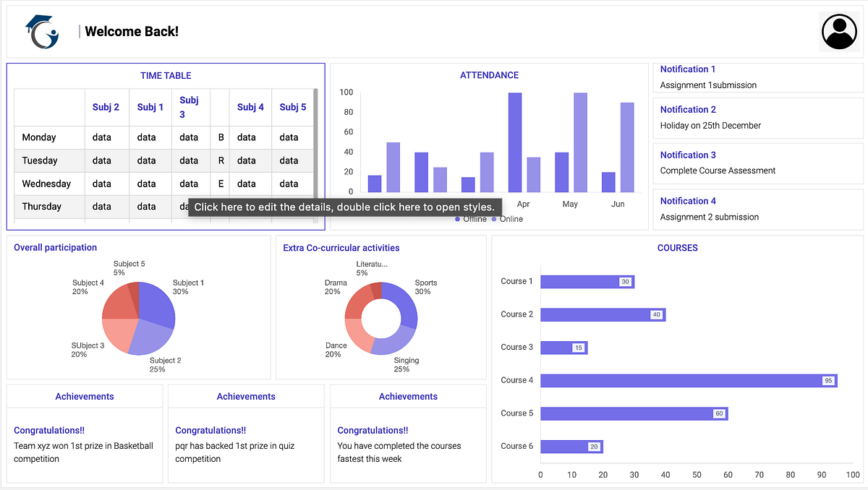Click the Offline legend dot below the chart
Image resolution: width=868 pixels, height=490 pixels.
[457, 219]
